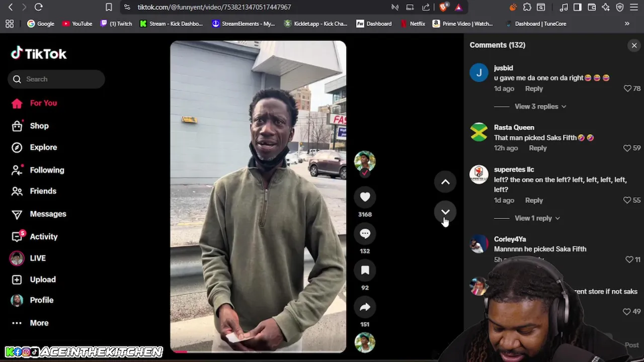Open the Twitch bookmark
Screen dimensions: 644x362
click(116, 24)
